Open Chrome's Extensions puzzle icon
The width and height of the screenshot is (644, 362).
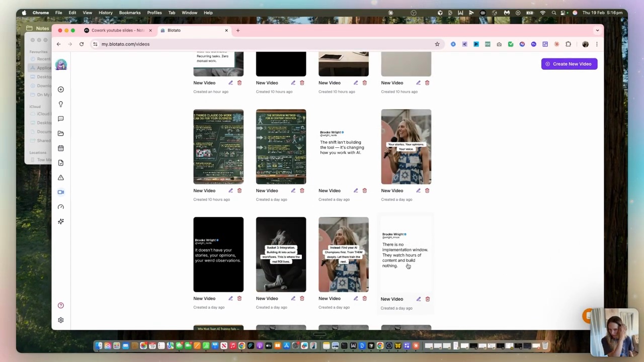tap(568, 44)
